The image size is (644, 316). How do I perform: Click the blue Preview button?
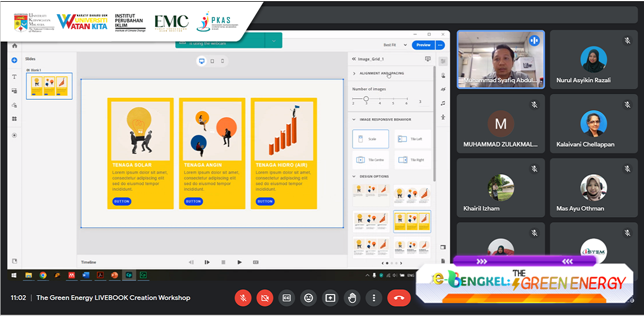[423, 45]
